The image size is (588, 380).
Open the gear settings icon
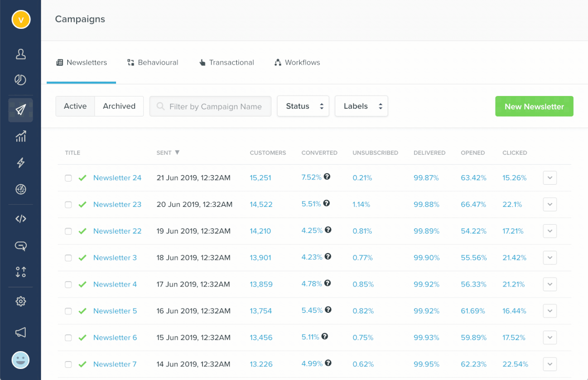coord(20,301)
